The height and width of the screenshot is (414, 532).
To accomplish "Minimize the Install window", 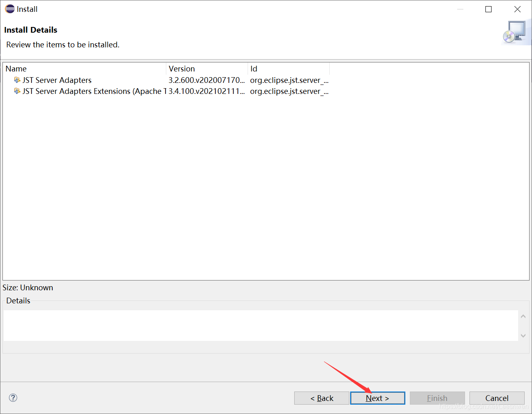I will click(x=460, y=9).
